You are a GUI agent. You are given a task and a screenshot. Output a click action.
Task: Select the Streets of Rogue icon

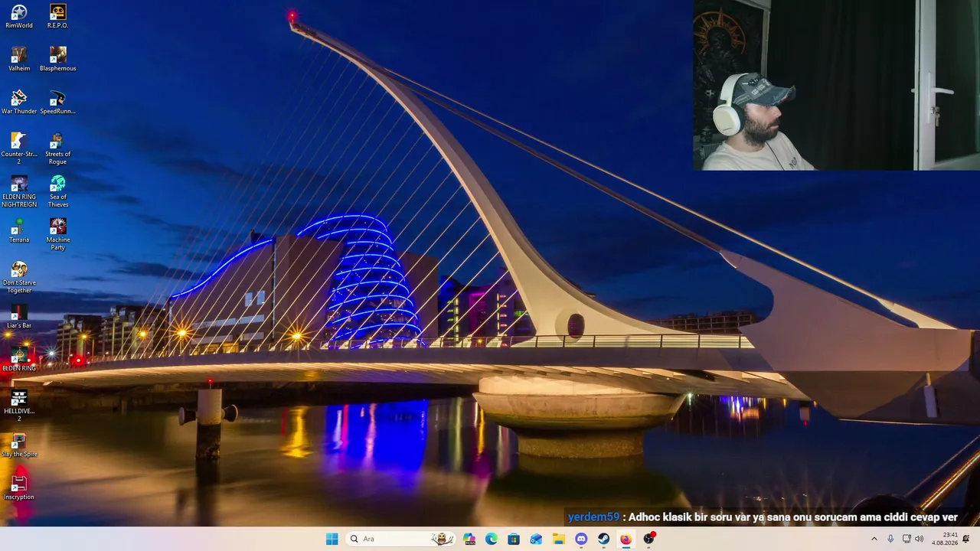click(x=57, y=148)
